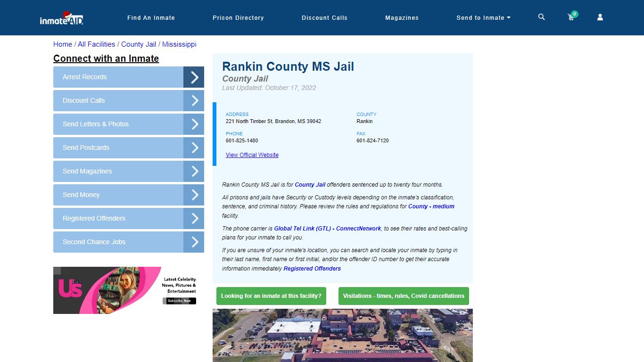Click the chevron beside Send Money
Image resolution: width=644 pixels, height=362 pixels.
(194, 195)
